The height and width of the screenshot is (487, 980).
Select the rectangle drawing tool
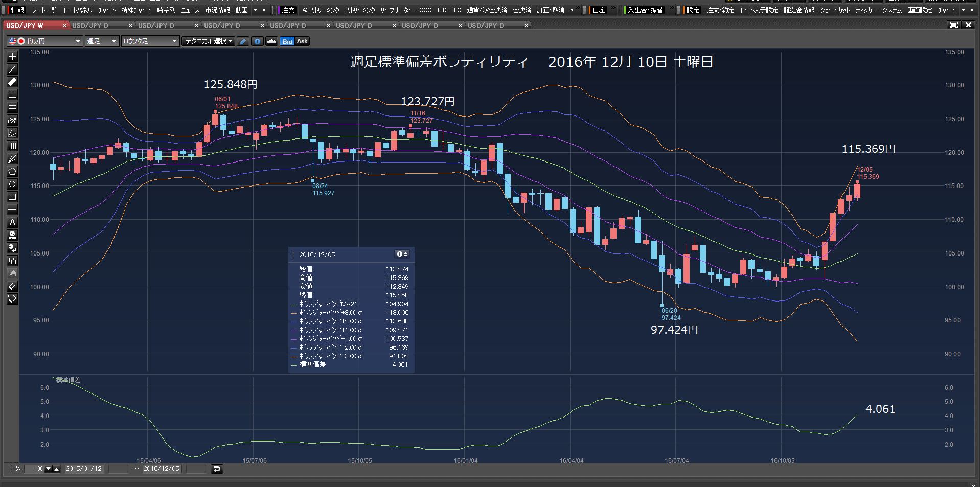[x=12, y=197]
